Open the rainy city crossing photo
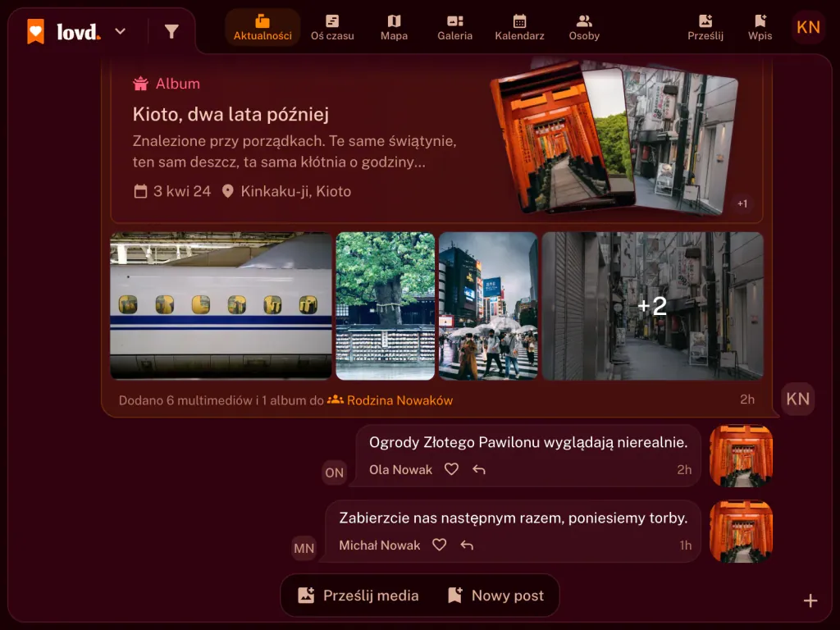The width and height of the screenshot is (840, 630). coord(488,306)
